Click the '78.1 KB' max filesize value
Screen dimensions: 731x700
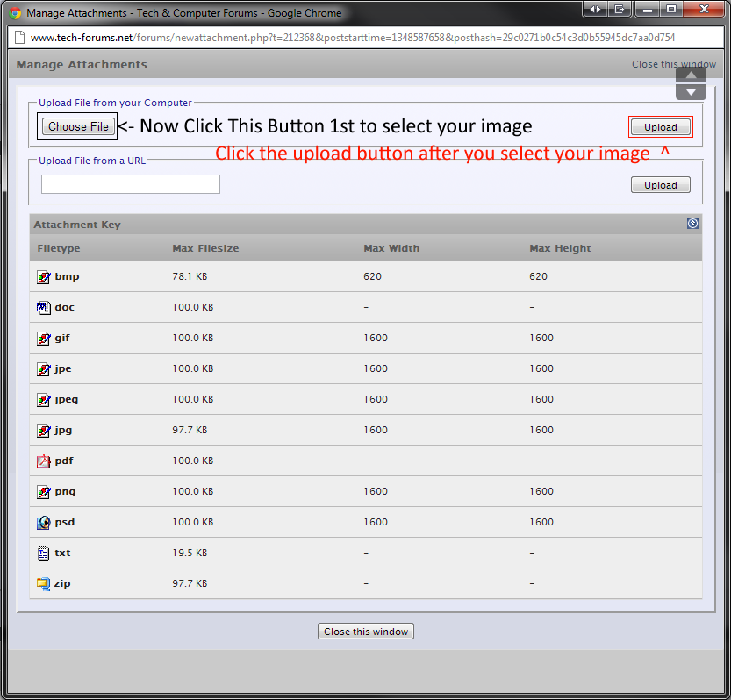pyautogui.click(x=190, y=276)
